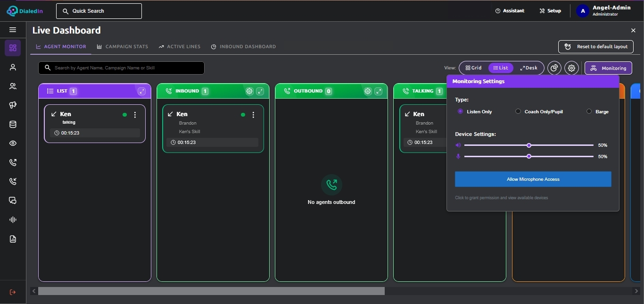Screen dimensions: 644x304
Task: Click "No agents outbound" text
Action: pyautogui.click(x=331, y=202)
